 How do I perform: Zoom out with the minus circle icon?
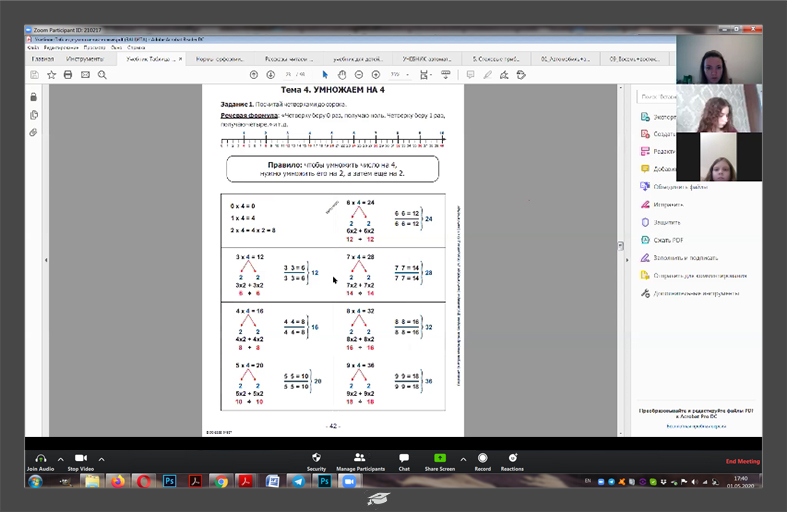(x=359, y=75)
